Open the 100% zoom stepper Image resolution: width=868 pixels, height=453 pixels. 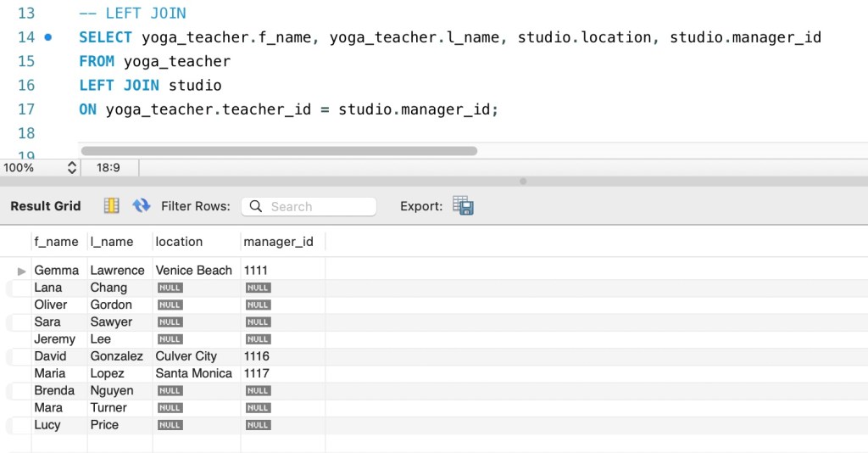[71, 168]
